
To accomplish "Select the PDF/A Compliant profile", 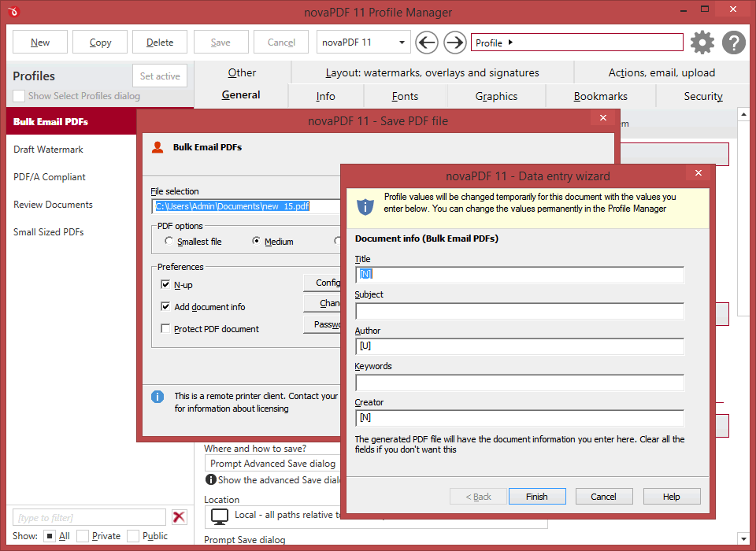I will [72, 177].
